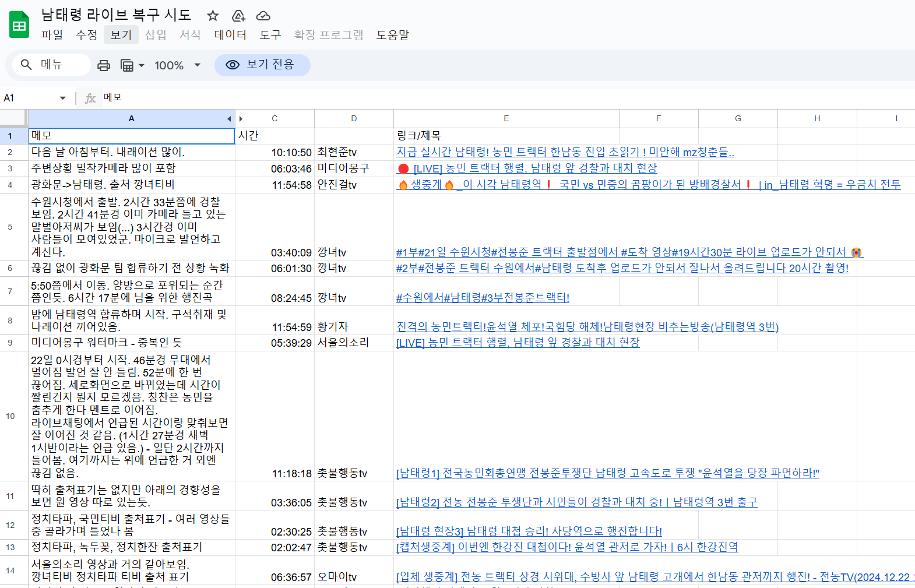
Task: Expand the filter views dropdown arrow
Action: [x=141, y=65]
